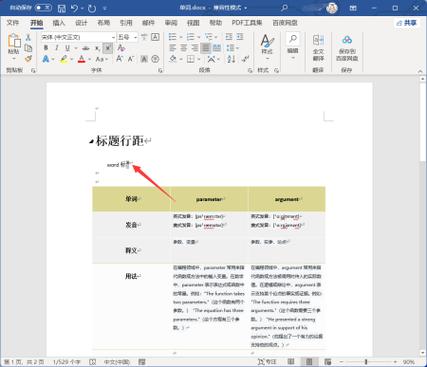Expand the Line Spacing dropdown

point(237,48)
